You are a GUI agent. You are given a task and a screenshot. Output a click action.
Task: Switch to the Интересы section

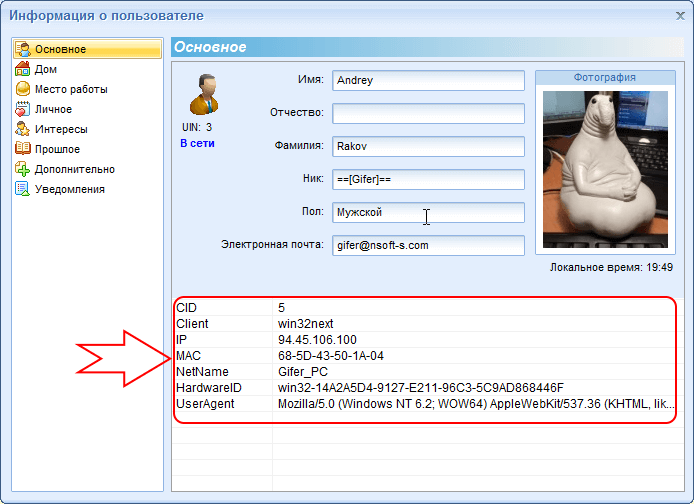pos(61,129)
